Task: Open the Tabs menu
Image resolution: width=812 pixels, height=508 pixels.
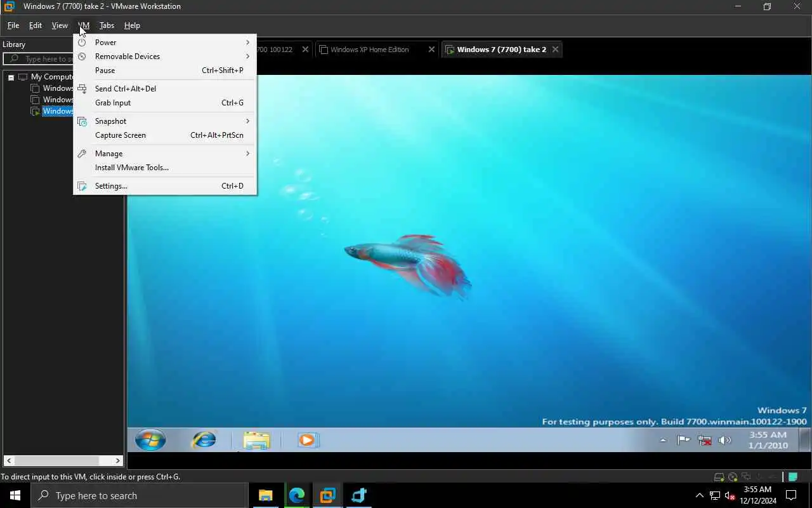Action: pyautogui.click(x=107, y=25)
